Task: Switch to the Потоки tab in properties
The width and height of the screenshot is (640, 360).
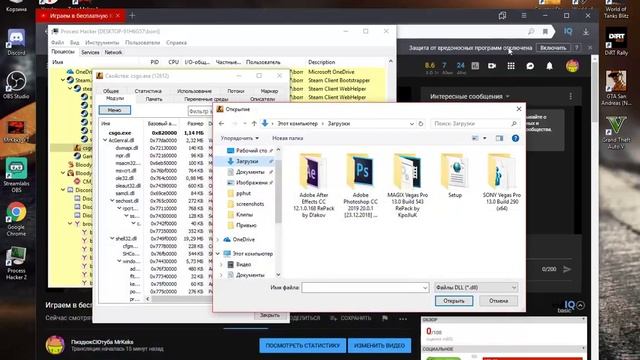Action: point(236,91)
